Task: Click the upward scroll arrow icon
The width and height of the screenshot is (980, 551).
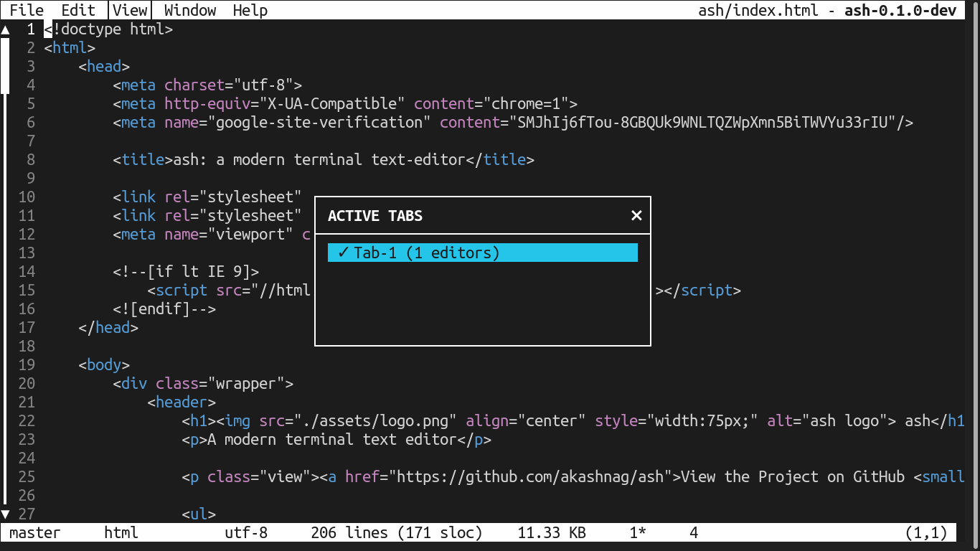Action: [x=6, y=29]
